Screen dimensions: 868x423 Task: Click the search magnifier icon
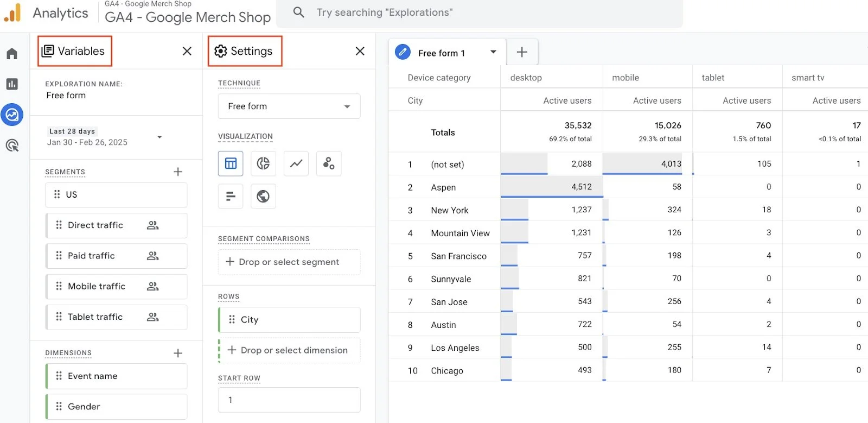click(x=298, y=12)
